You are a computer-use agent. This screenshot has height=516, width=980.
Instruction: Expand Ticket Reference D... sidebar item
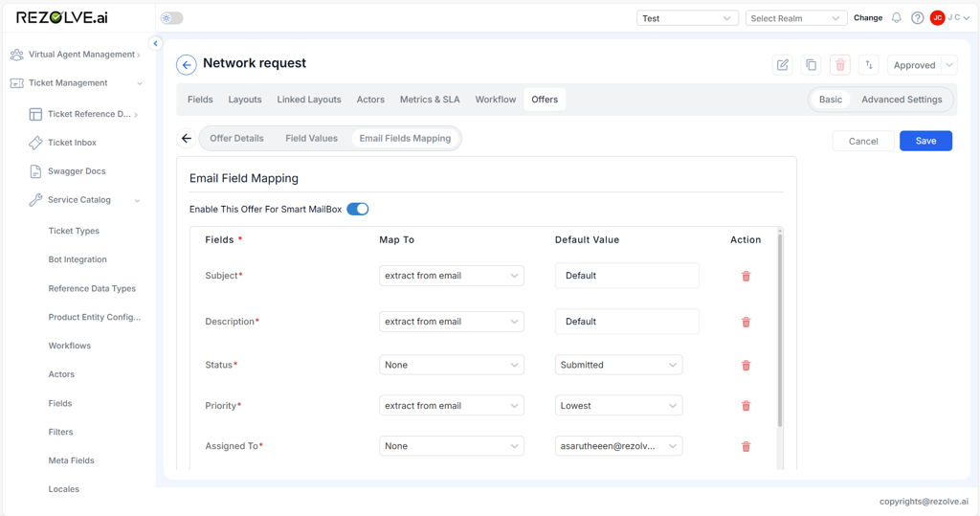coord(83,114)
